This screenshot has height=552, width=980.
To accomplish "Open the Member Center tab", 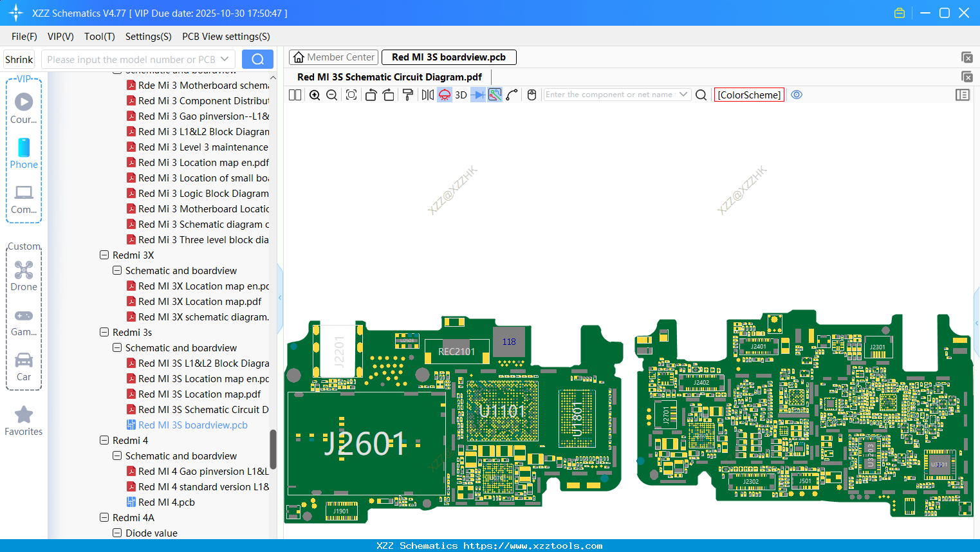I will point(334,57).
